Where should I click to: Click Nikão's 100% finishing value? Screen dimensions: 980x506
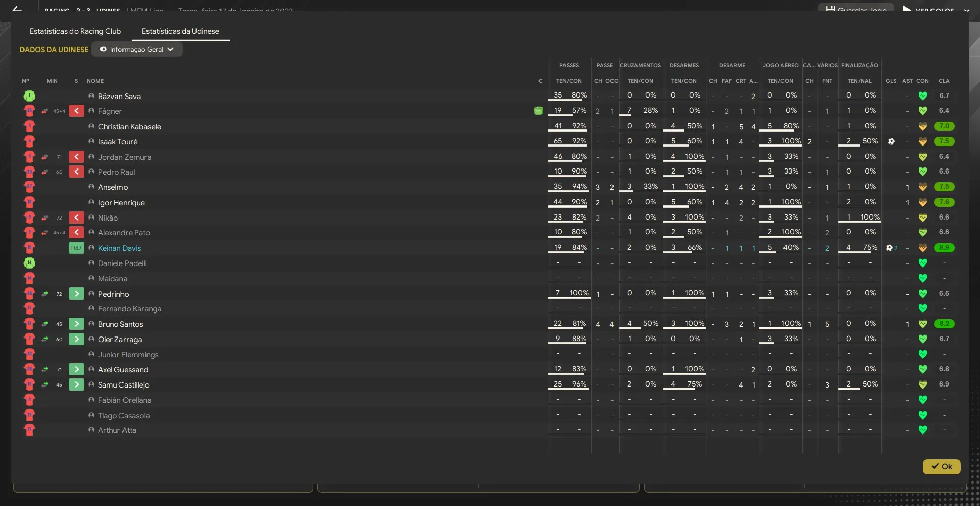[x=870, y=217]
